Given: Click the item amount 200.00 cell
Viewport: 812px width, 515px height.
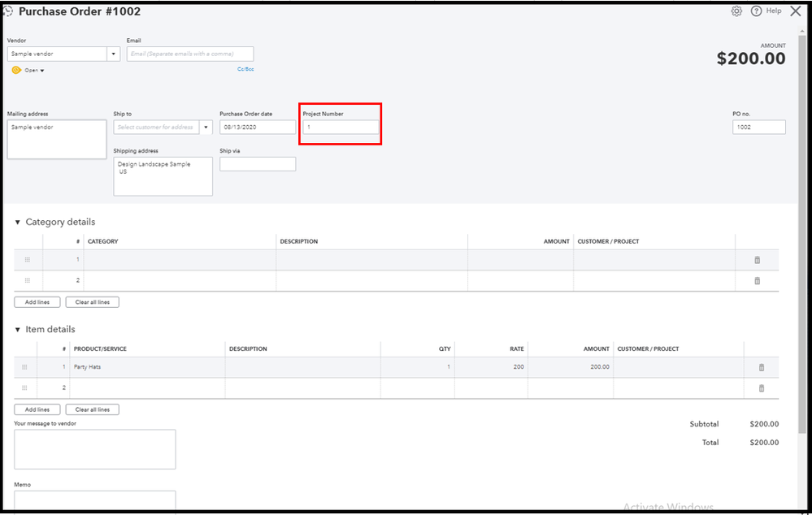Looking at the screenshot, I should pyautogui.click(x=571, y=367).
